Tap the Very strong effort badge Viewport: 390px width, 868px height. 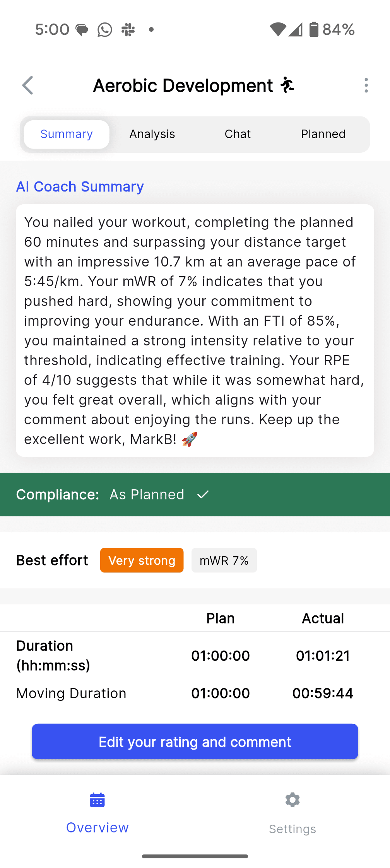click(x=142, y=560)
